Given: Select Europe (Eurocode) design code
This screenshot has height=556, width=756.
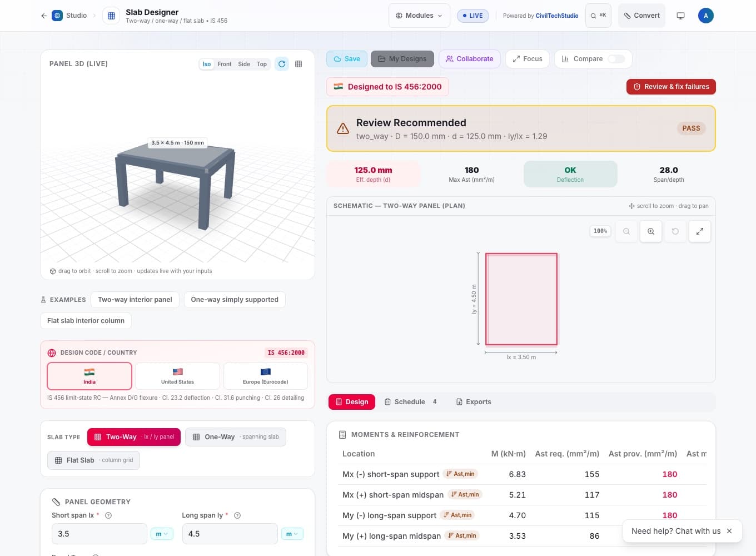Looking at the screenshot, I should point(266,376).
